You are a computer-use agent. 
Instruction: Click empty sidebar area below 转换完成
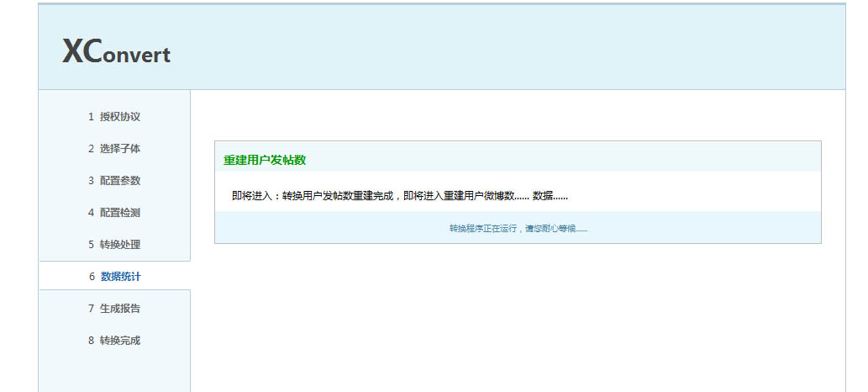tap(114, 372)
